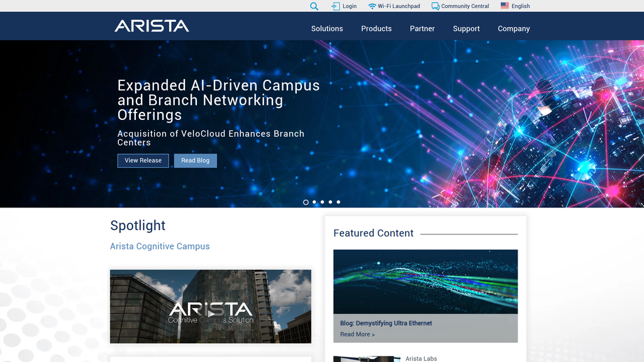Open the Company menu
This screenshot has width=644, height=362.
[x=514, y=29]
